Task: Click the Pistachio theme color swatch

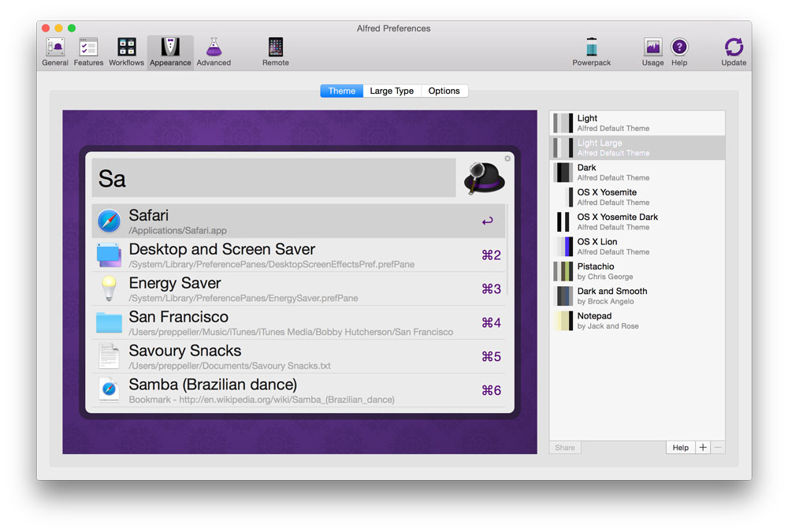Action: tap(563, 271)
